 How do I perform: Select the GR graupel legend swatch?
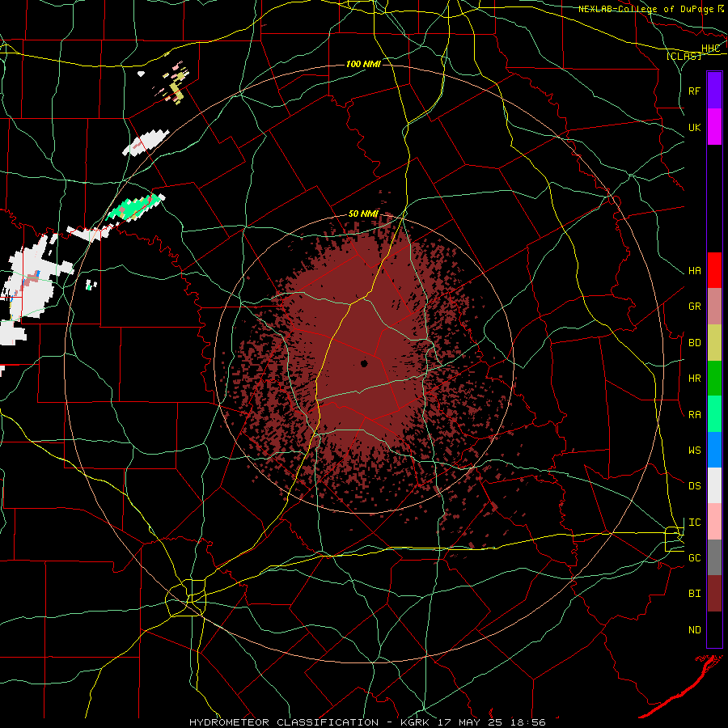pos(714,307)
